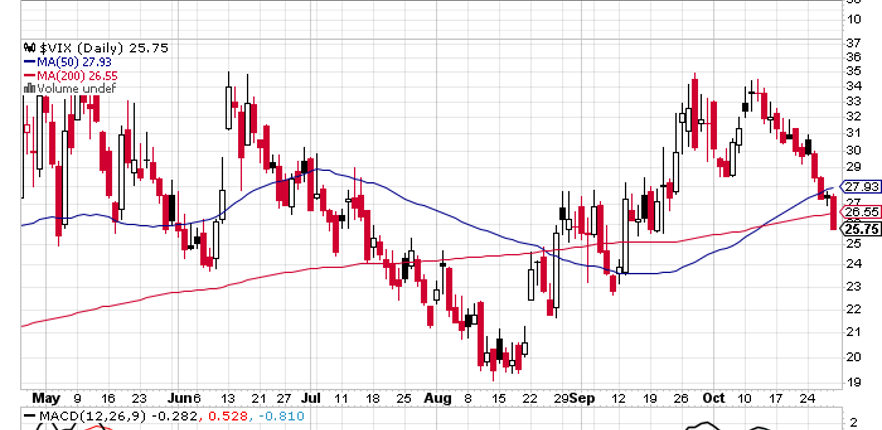
Task: Click the red 0.528 MACD signal value
Action: point(230,416)
